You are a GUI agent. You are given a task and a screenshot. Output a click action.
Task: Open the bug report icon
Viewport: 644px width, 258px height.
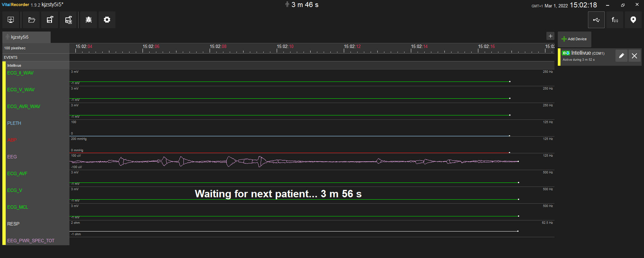click(89, 20)
